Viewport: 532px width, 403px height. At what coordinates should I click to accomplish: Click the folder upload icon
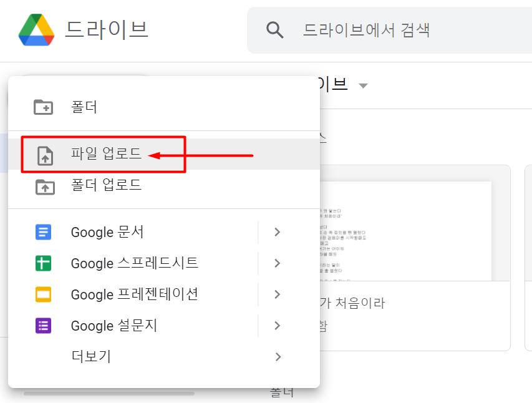[x=45, y=187]
